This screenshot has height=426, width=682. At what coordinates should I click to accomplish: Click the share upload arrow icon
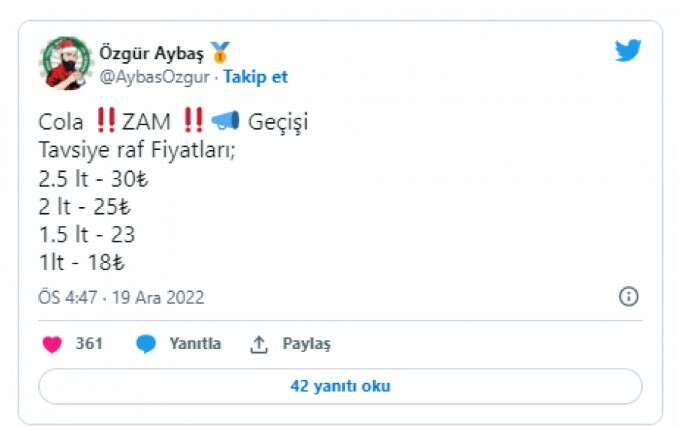pos(258,345)
